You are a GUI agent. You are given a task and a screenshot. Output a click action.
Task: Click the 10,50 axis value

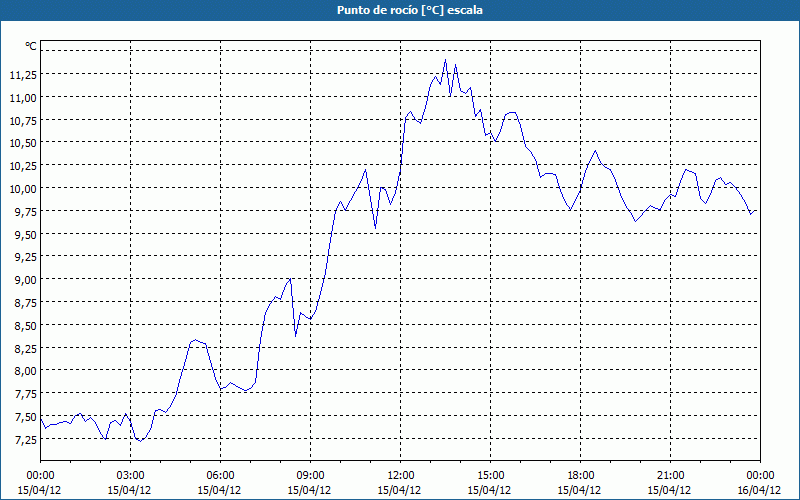coord(23,143)
